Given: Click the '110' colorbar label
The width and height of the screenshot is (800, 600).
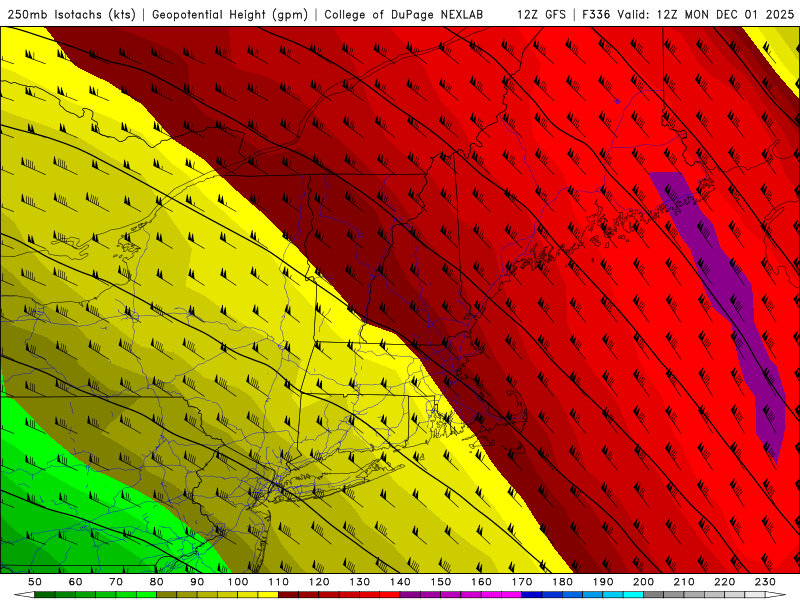Looking at the screenshot, I should (x=278, y=582).
